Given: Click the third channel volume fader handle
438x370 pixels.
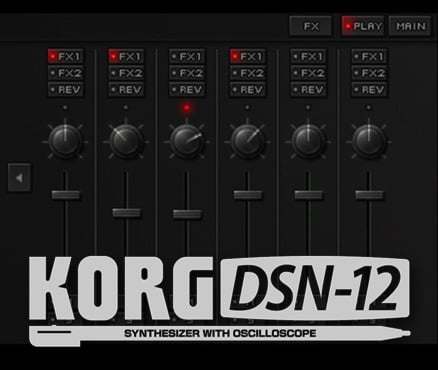Looking at the screenshot, I should [187, 214].
